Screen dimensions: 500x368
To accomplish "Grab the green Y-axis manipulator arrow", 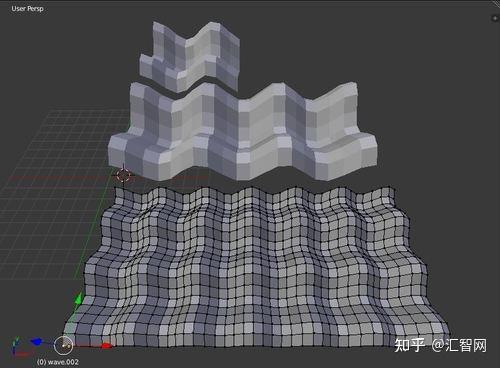I will click(79, 298).
